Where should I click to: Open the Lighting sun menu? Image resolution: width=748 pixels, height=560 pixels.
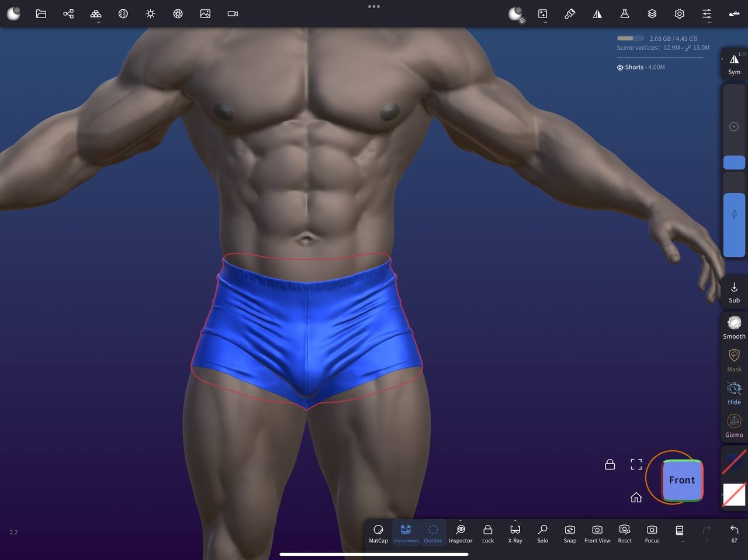(x=151, y=13)
